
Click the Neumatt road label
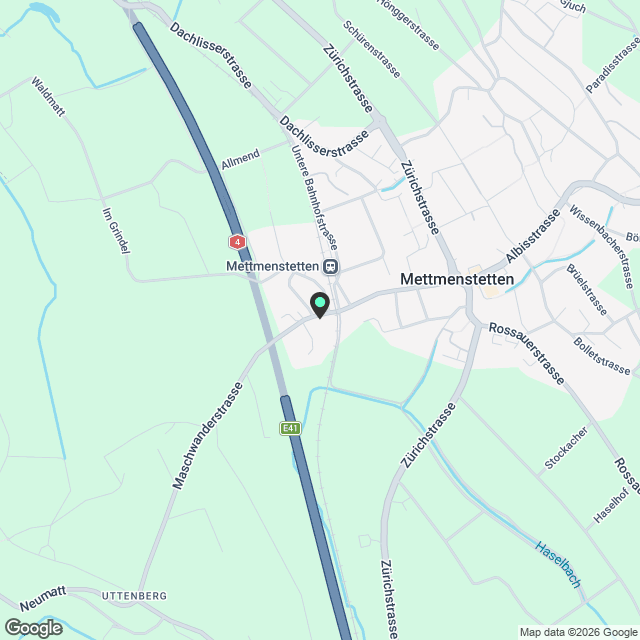[x=42, y=599]
